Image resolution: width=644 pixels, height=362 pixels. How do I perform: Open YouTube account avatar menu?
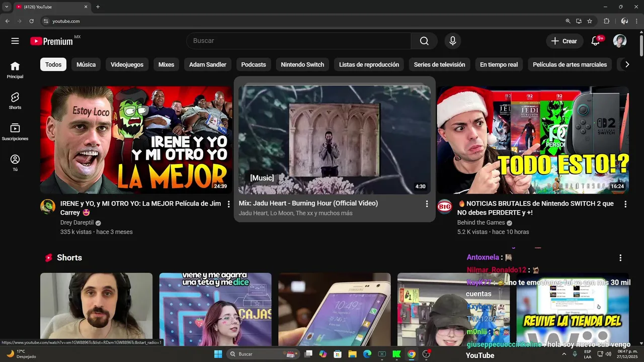pyautogui.click(x=619, y=41)
